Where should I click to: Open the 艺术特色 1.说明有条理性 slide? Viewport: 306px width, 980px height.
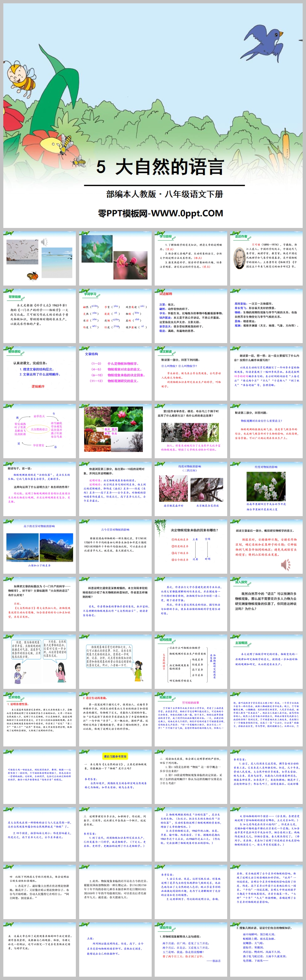pyautogui.click(x=40, y=719)
